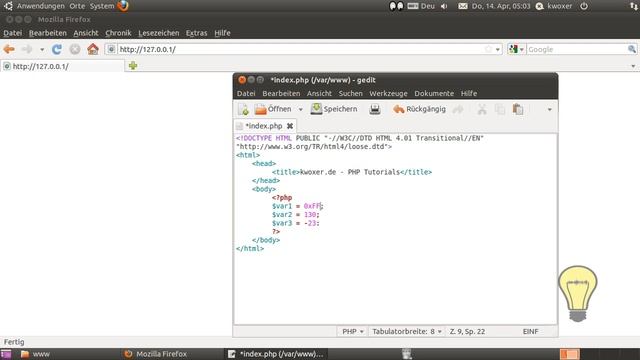Open the volume control in top panel
This screenshot has height=360, width=640.
pyautogui.click(x=444, y=6)
